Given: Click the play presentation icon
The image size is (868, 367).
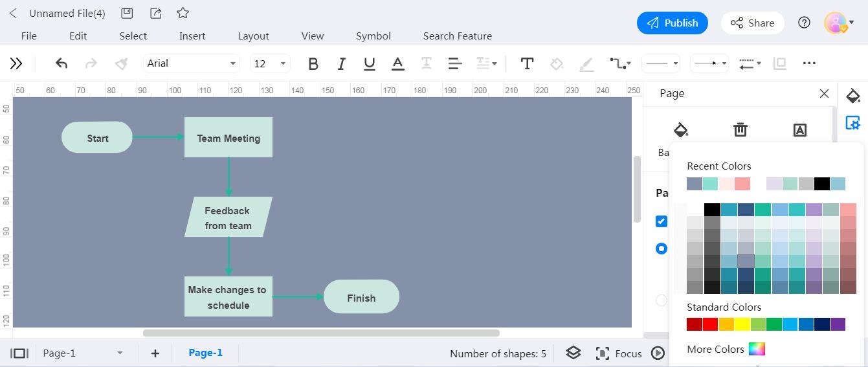Looking at the screenshot, I should (658, 353).
